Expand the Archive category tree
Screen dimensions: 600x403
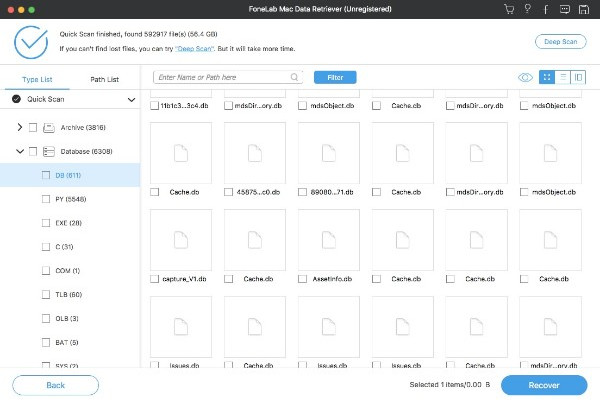coord(19,127)
